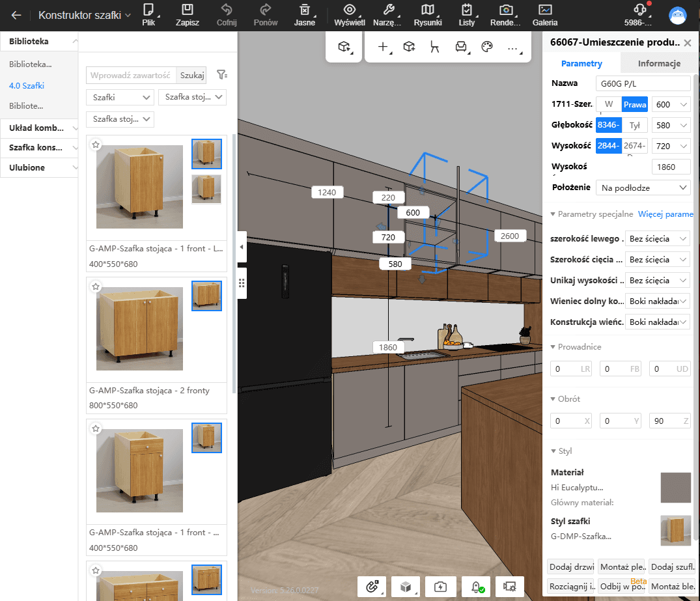Select W side for 1711-Szer width

[x=609, y=104]
